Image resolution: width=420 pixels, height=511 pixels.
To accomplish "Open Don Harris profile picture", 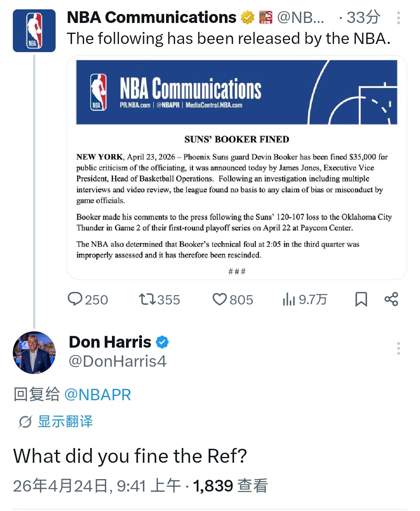I will 34,352.
